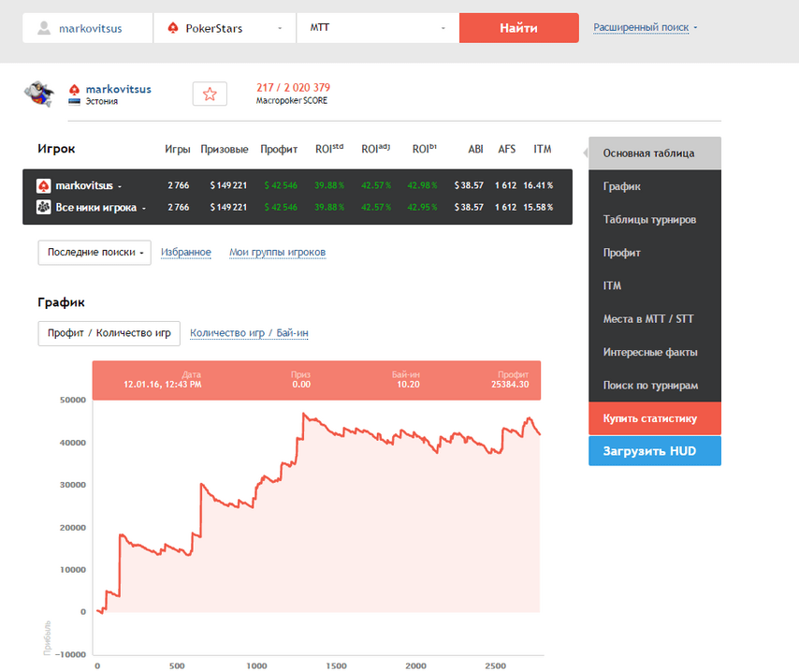Screen dimensions: 799x672
Task: Click the PokerStars spade icon in network selector
Action: (x=173, y=28)
